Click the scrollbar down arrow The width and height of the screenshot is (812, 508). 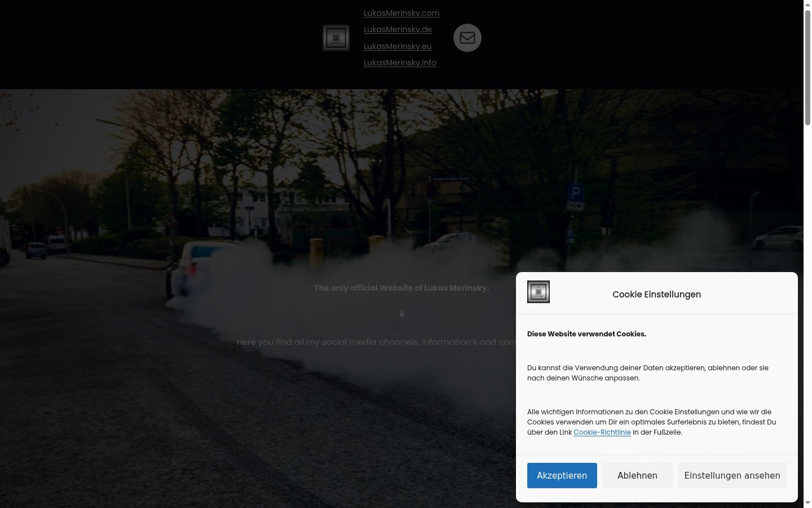pyautogui.click(x=807, y=502)
